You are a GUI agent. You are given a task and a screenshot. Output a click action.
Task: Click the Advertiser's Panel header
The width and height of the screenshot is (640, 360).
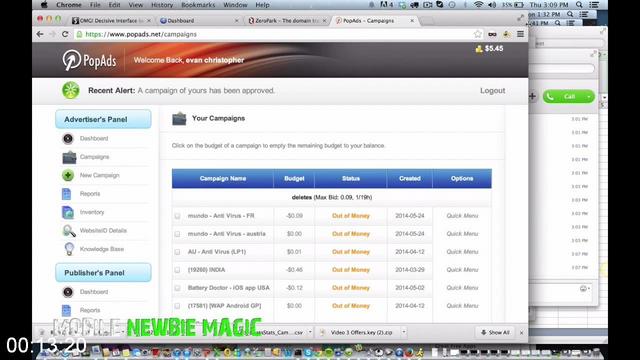pos(103,119)
